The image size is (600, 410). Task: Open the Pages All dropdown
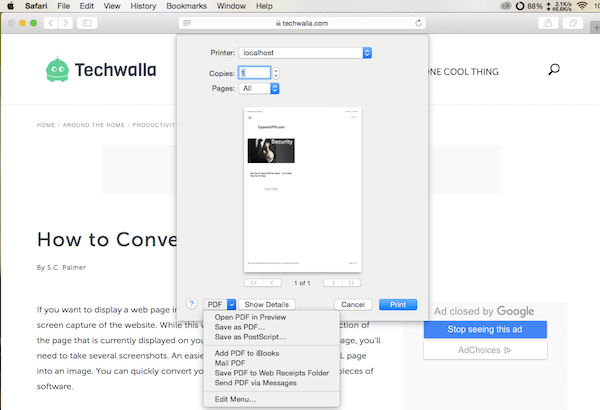(x=275, y=88)
